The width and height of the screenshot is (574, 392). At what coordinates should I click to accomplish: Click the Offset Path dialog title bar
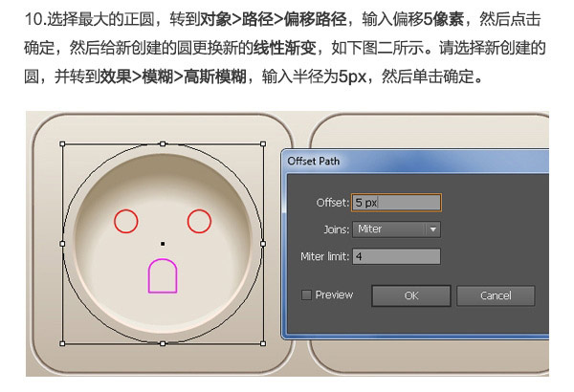[x=415, y=161]
